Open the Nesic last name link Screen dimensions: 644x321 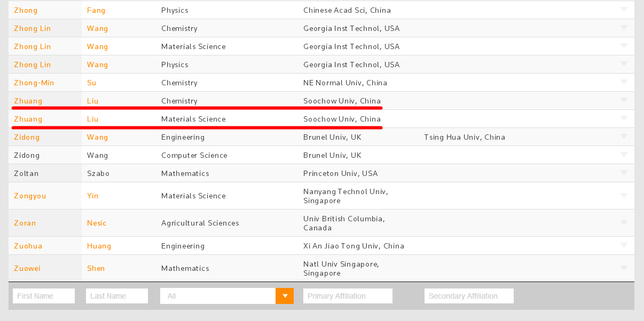pos(97,223)
